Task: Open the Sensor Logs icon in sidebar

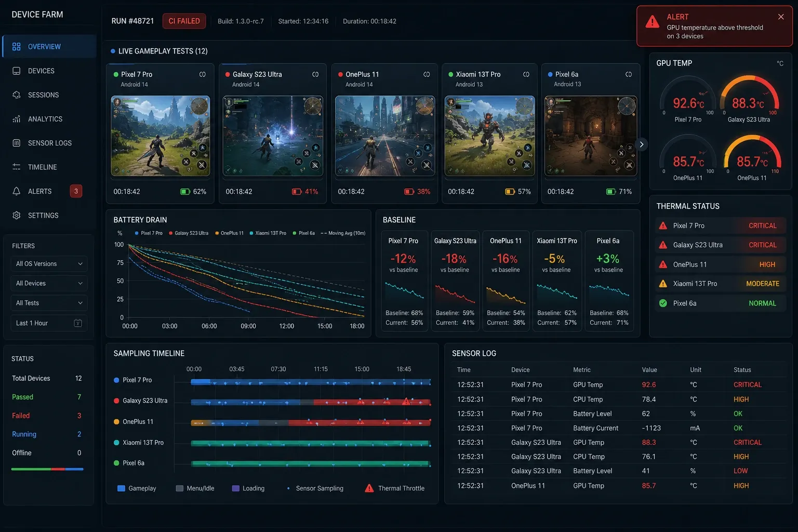Action: [16, 143]
